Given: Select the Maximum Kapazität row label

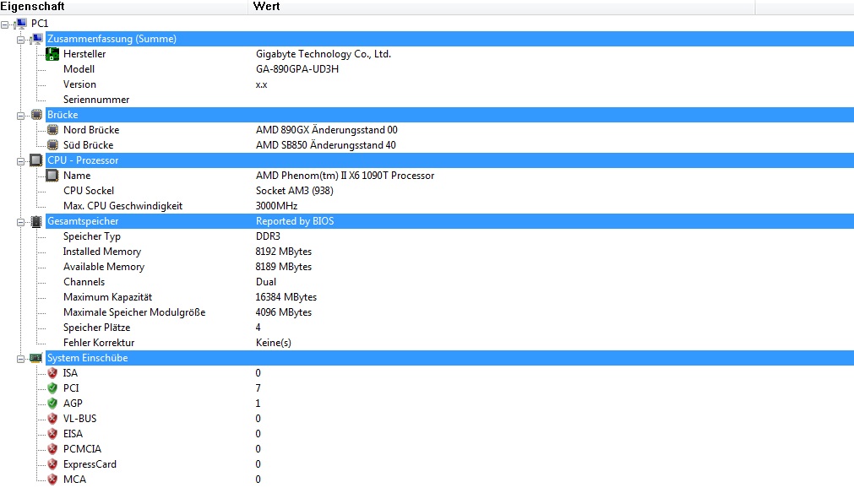Looking at the screenshot, I should (x=108, y=297).
